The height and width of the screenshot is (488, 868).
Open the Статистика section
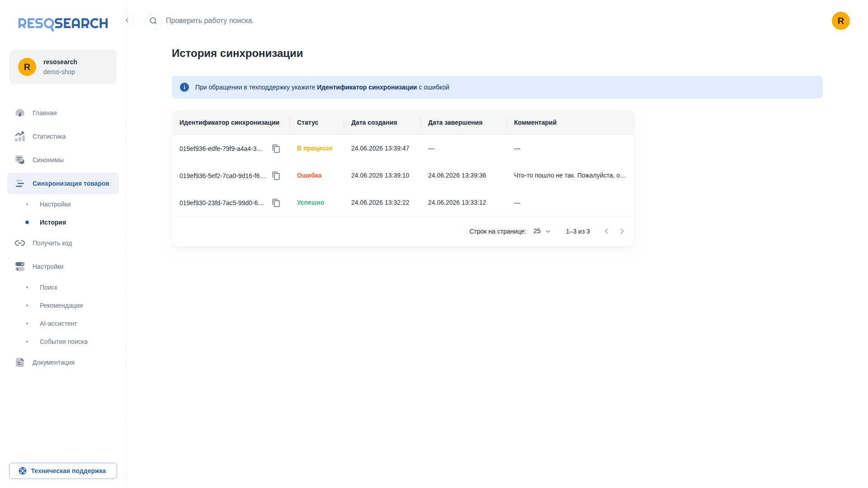click(x=63, y=136)
